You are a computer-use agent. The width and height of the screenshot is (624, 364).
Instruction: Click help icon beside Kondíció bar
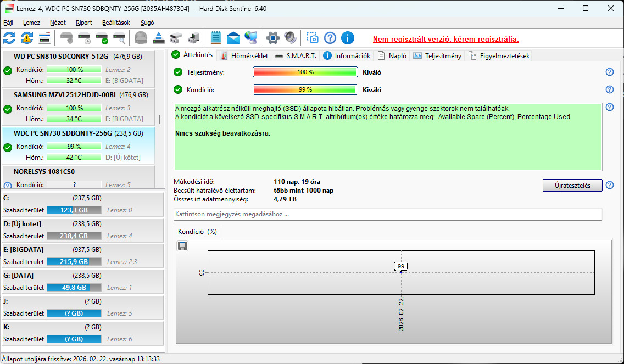click(609, 89)
